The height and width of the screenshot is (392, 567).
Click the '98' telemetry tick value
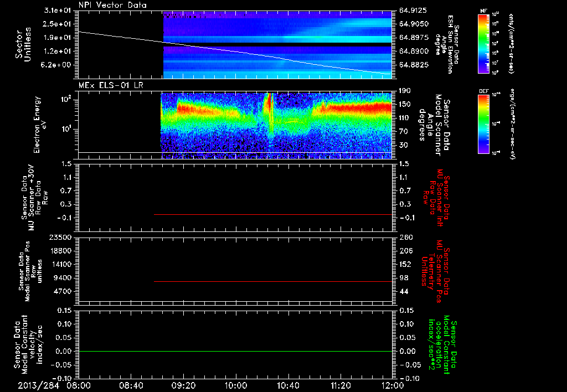404,278
